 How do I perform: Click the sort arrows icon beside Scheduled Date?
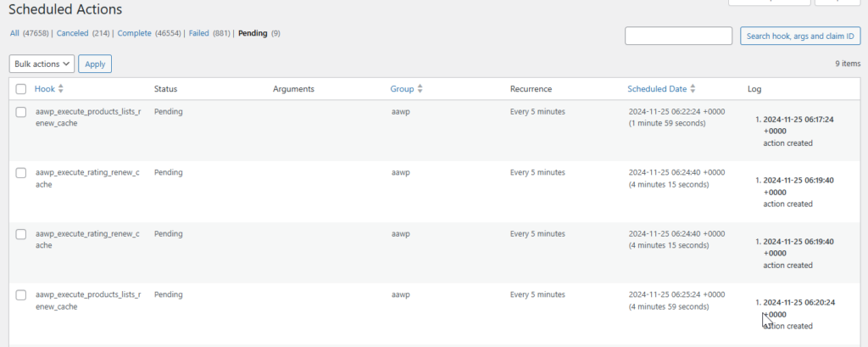693,89
